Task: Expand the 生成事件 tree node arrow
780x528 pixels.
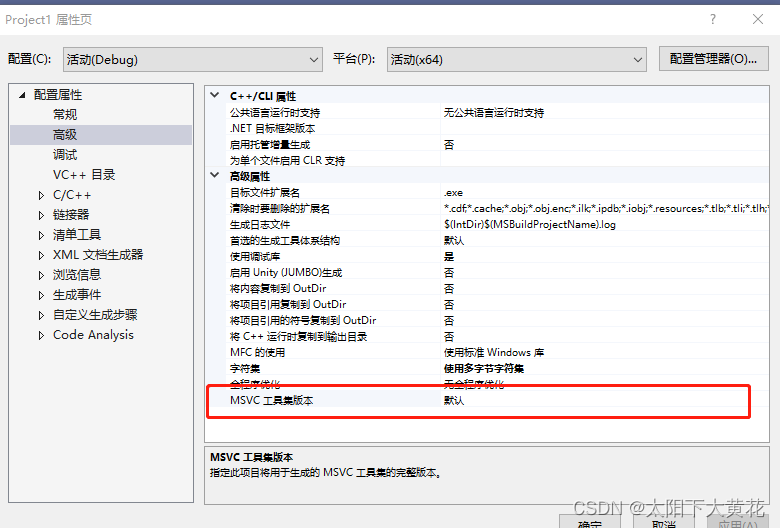Action: pos(41,296)
